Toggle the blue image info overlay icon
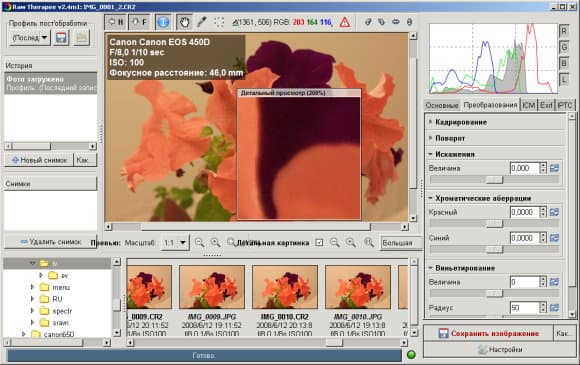Viewport: 580px width, 365px height. pos(163,22)
